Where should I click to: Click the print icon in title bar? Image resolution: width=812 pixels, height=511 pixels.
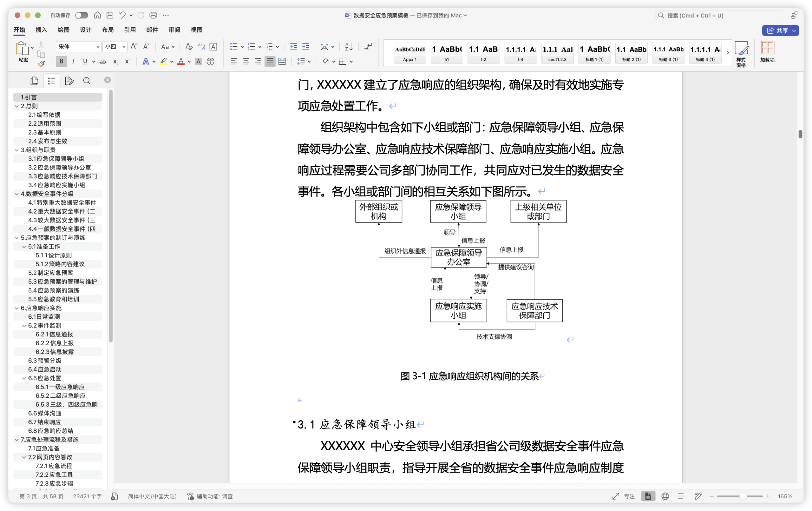(153, 15)
